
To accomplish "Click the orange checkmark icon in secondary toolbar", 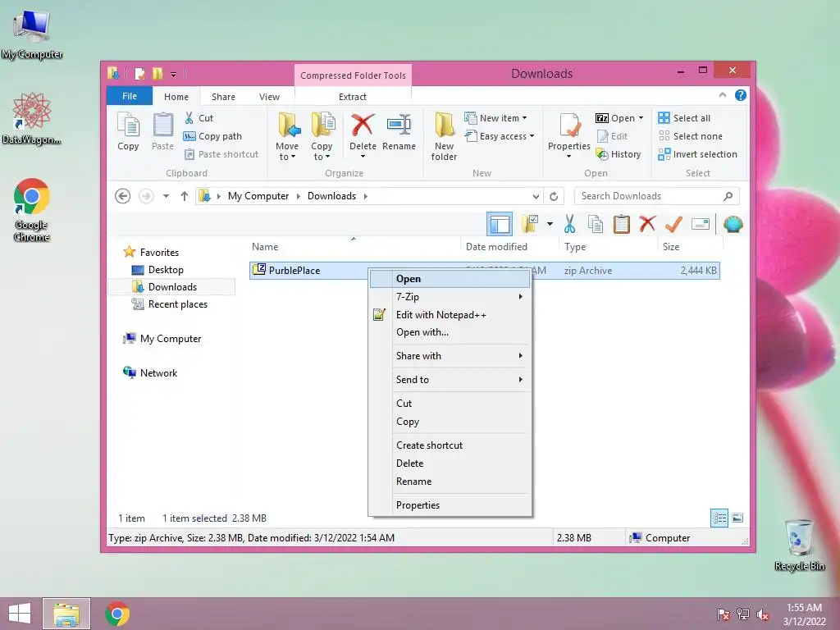I will (673, 224).
